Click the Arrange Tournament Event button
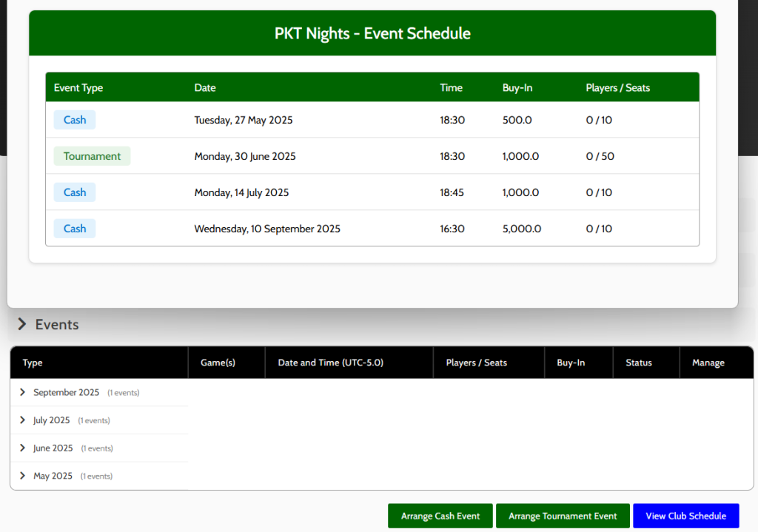 (x=563, y=516)
